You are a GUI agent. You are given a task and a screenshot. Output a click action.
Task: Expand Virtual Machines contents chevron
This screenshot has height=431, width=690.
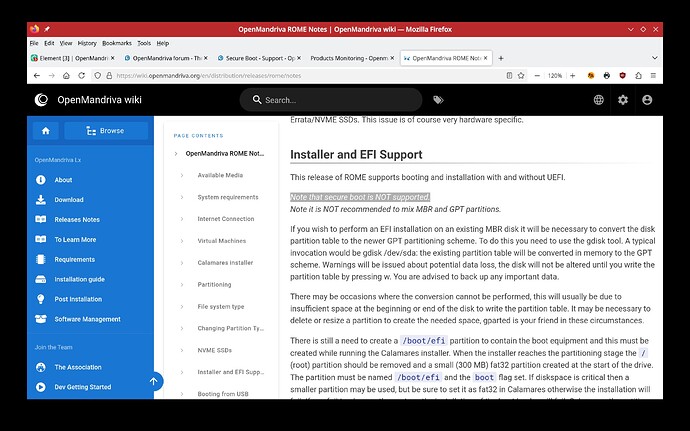point(182,241)
